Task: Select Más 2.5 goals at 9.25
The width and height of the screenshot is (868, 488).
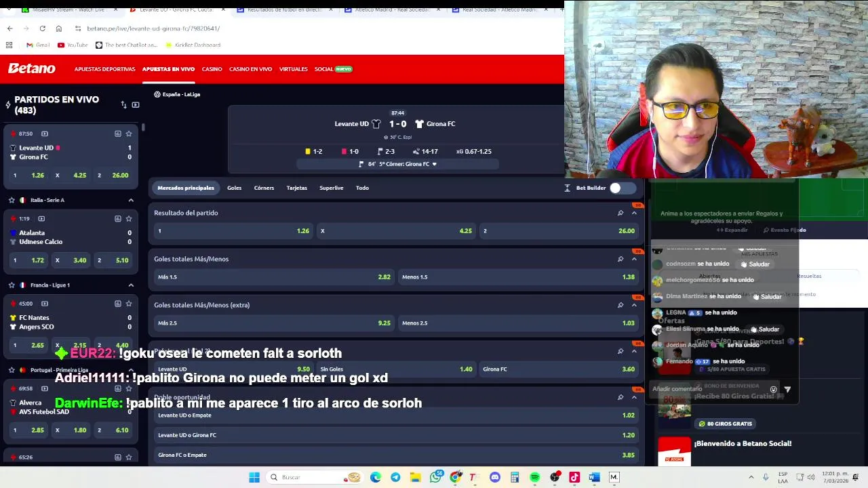Action: [x=274, y=323]
